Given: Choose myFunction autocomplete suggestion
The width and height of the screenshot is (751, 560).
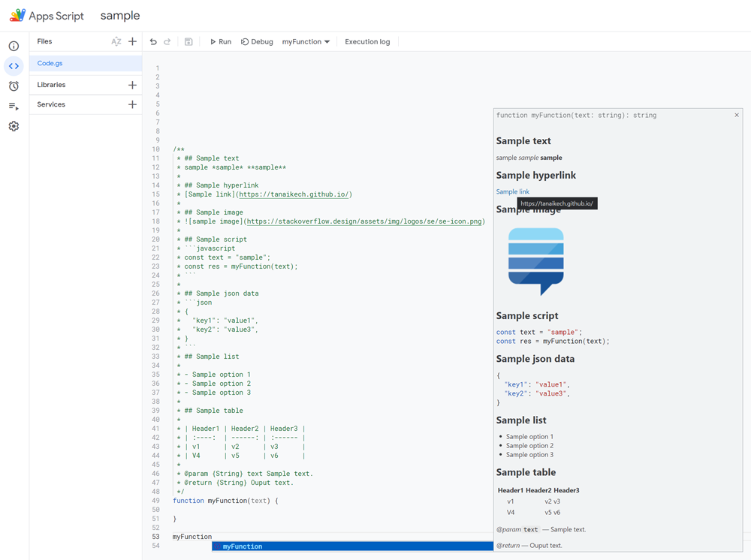Looking at the screenshot, I should click(352, 546).
